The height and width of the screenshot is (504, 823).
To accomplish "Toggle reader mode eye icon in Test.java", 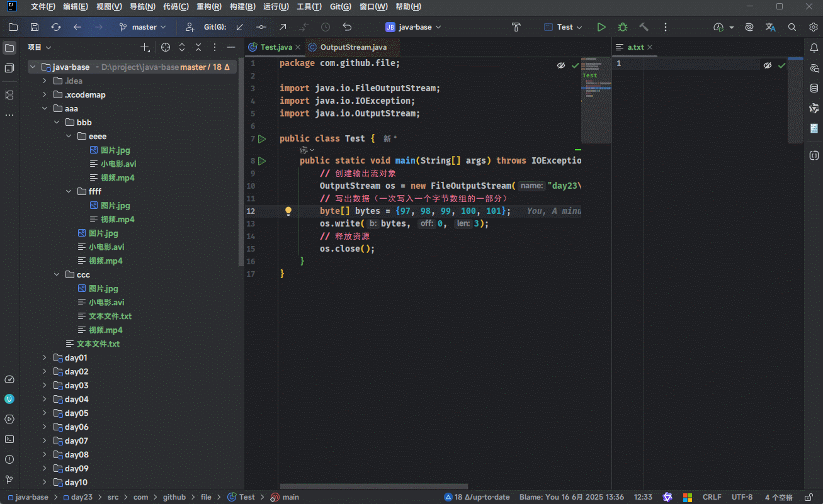I will (x=560, y=65).
